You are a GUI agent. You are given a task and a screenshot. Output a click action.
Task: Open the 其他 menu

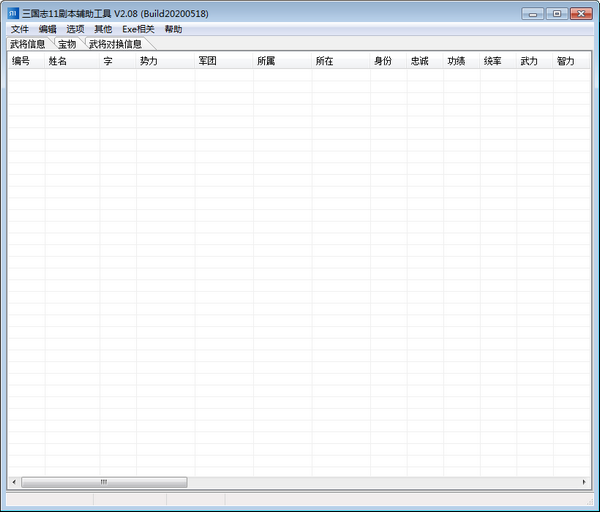pos(103,29)
